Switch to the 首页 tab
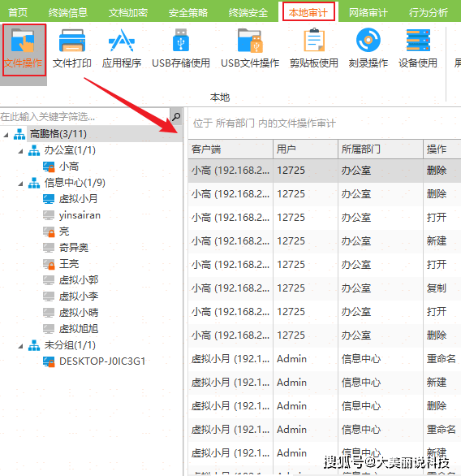The image size is (461, 476). point(18,13)
